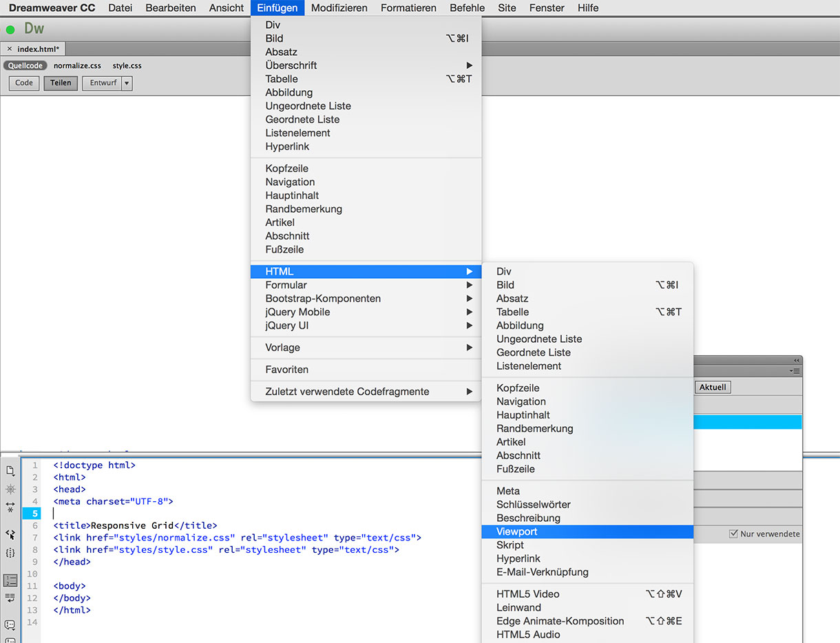Close the open Einfügen menu via its title
840x643 pixels.
(277, 8)
